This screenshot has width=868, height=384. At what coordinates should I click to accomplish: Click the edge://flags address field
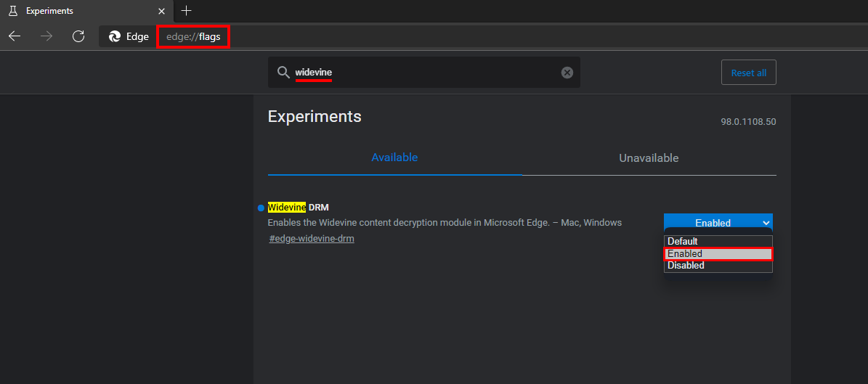[x=193, y=37]
